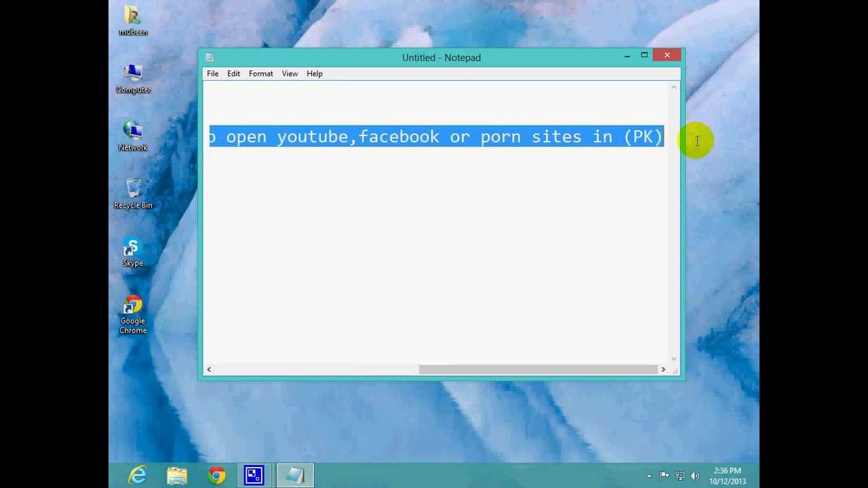Image resolution: width=868 pixels, height=488 pixels.
Task: Click the horizontal scrollbar left arrow
Action: (209, 369)
